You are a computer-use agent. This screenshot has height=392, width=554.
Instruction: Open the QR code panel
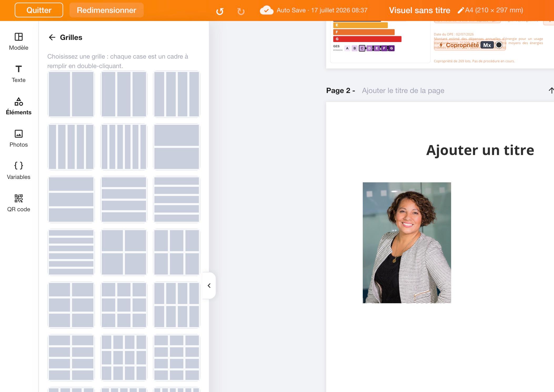[x=18, y=203]
